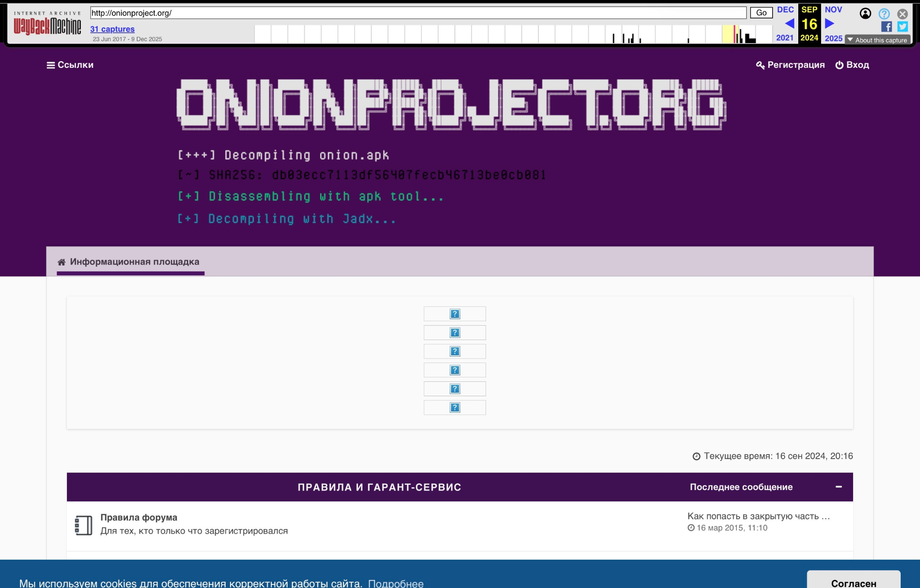Click the ПРАВИЛА И ГАРАНТ-СЕРВИС category header

coord(379,487)
